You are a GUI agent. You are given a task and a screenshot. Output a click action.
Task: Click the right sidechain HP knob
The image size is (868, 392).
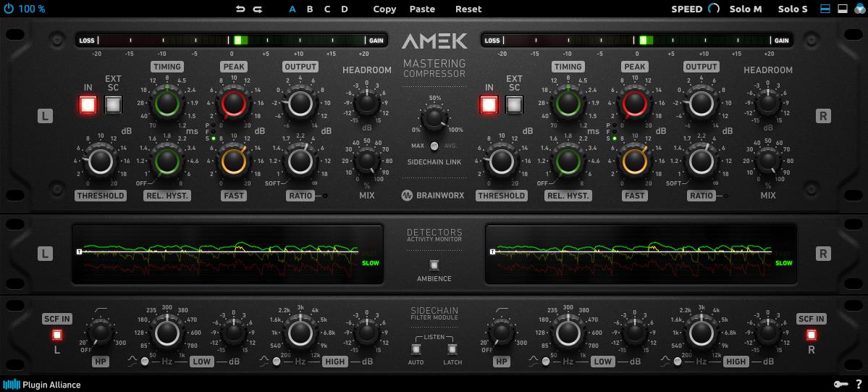click(x=502, y=333)
